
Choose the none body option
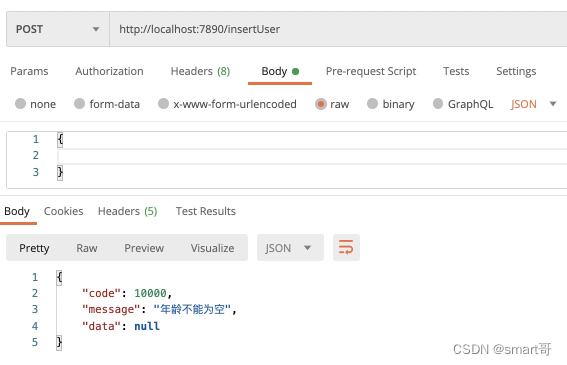tap(20, 104)
